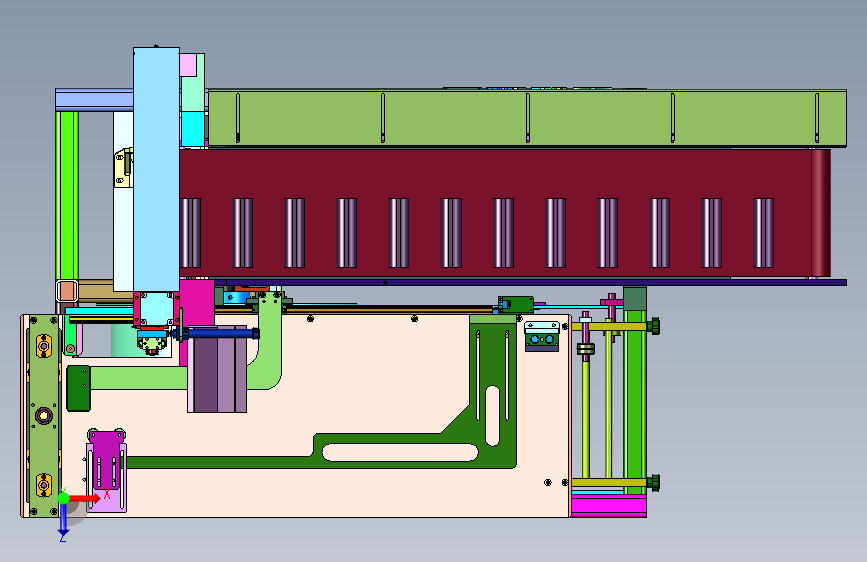The image size is (867, 562).
Task: Click the red X axis arrow
Action: (85, 498)
